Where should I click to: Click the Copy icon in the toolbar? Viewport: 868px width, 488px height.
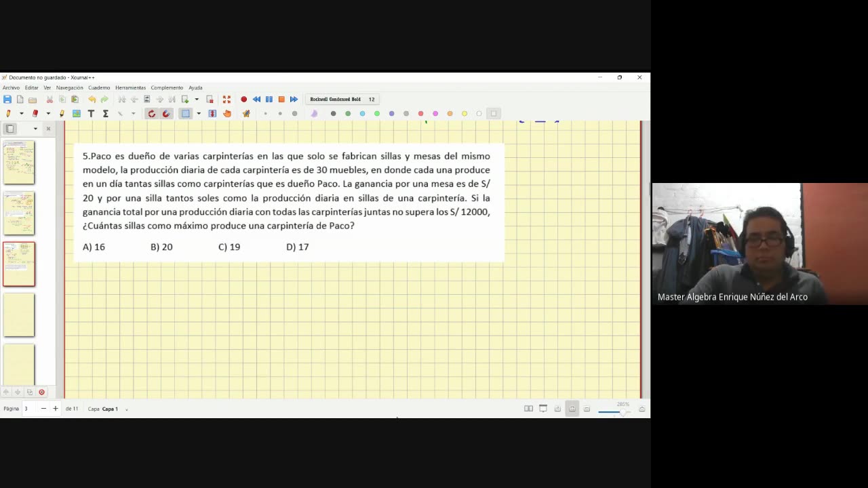tap(62, 100)
